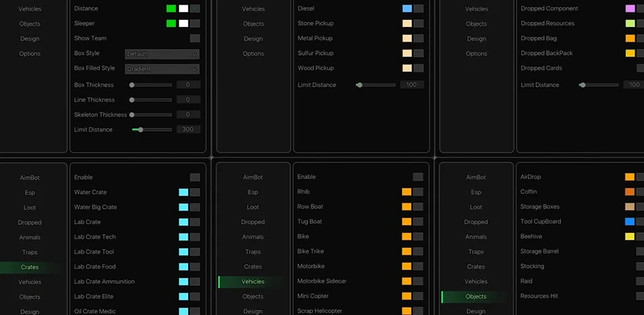Change the Metal Pickup color swatch
Image resolution: width=644 pixels, height=315 pixels.
click(x=407, y=38)
